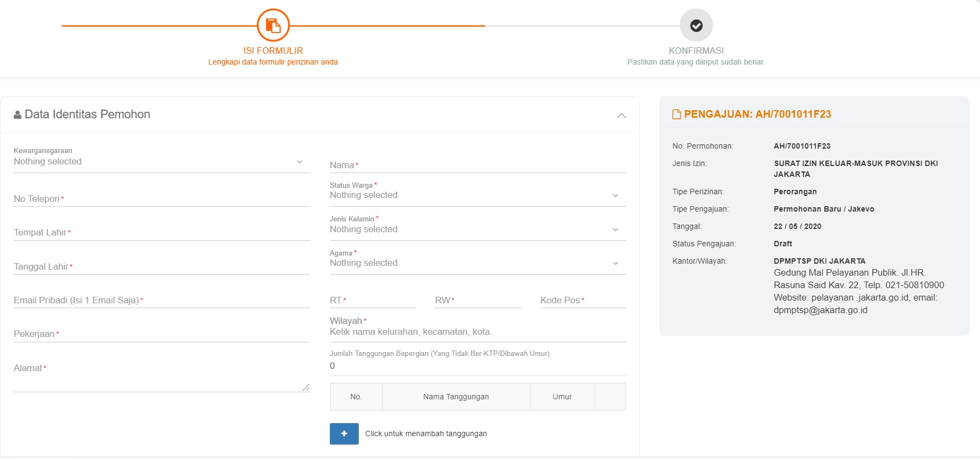Click the person icon beside Data Identitas Pemohon
The height and width of the screenshot is (459, 980).
click(17, 114)
